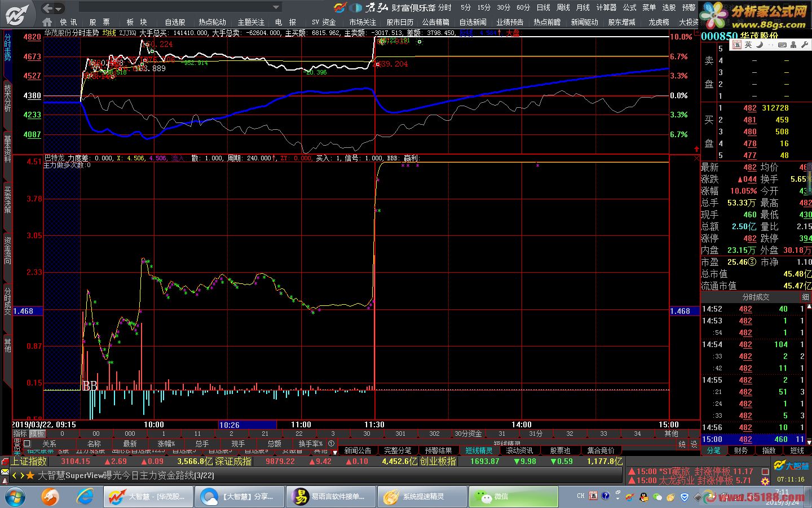Open the 热点轮动 menu
Image resolution: width=812 pixels, height=508 pixels.
[212, 22]
